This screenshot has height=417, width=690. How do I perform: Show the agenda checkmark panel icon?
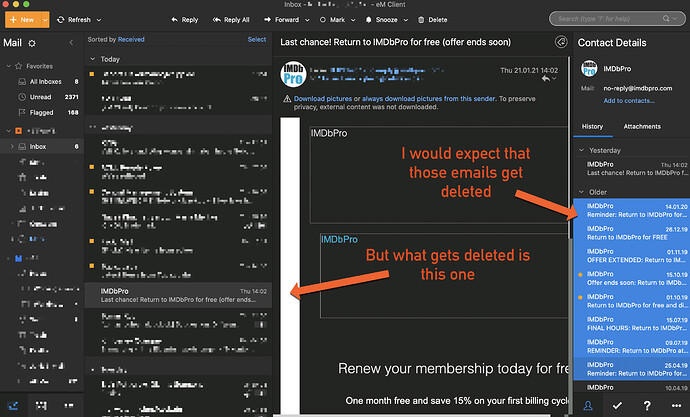click(617, 406)
